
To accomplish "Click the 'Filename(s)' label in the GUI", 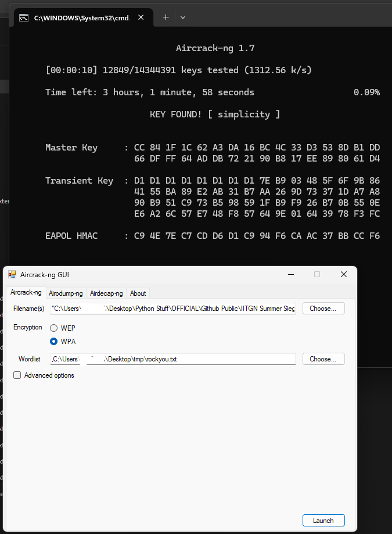I will coord(28,309).
